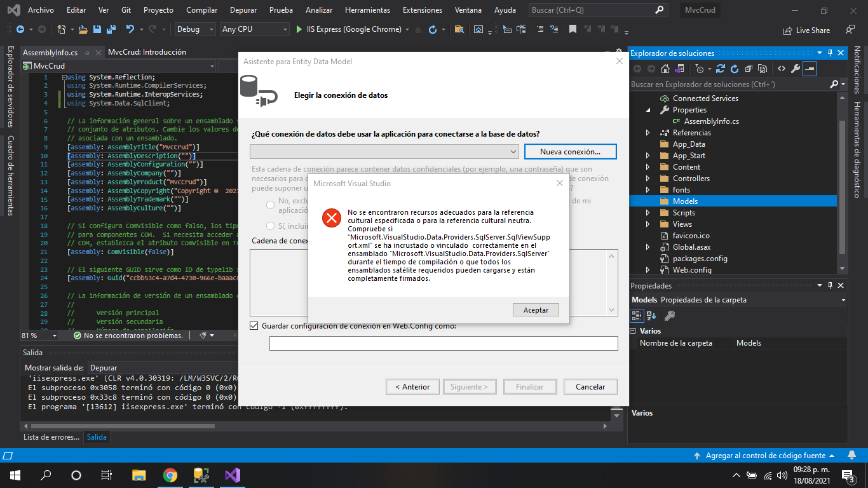Click the Sync with active document icon
Screen dimensions: 868x488
[721, 69]
